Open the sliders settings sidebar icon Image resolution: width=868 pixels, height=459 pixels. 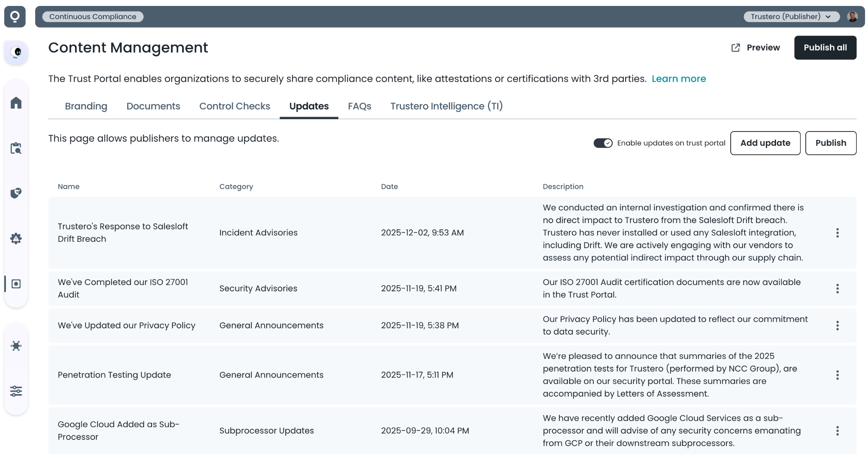point(16,391)
